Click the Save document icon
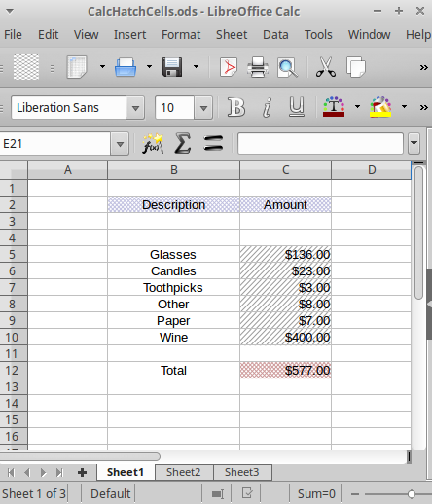The width and height of the screenshot is (432, 504). [x=172, y=67]
